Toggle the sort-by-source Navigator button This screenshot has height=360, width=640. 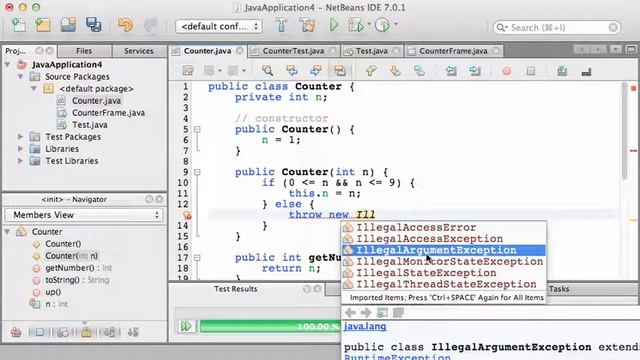pyautogui.click(x=133, y=332)
